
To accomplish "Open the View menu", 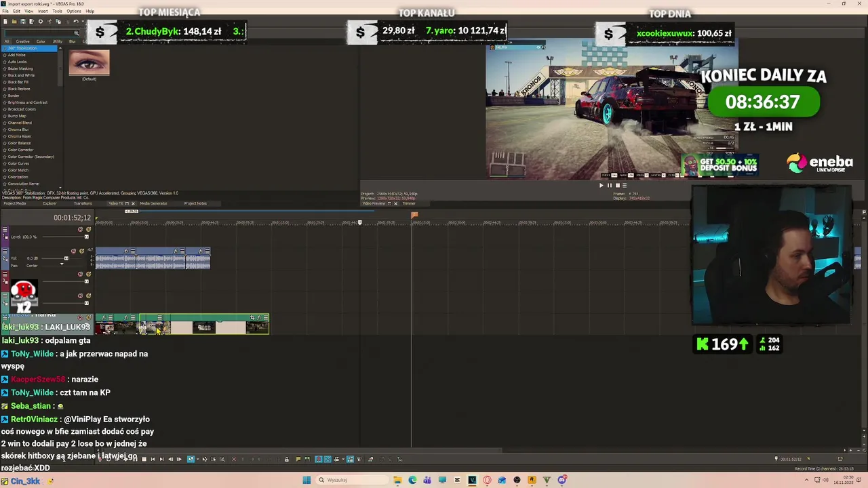I will pyautogui.click(x=28, y=11).
